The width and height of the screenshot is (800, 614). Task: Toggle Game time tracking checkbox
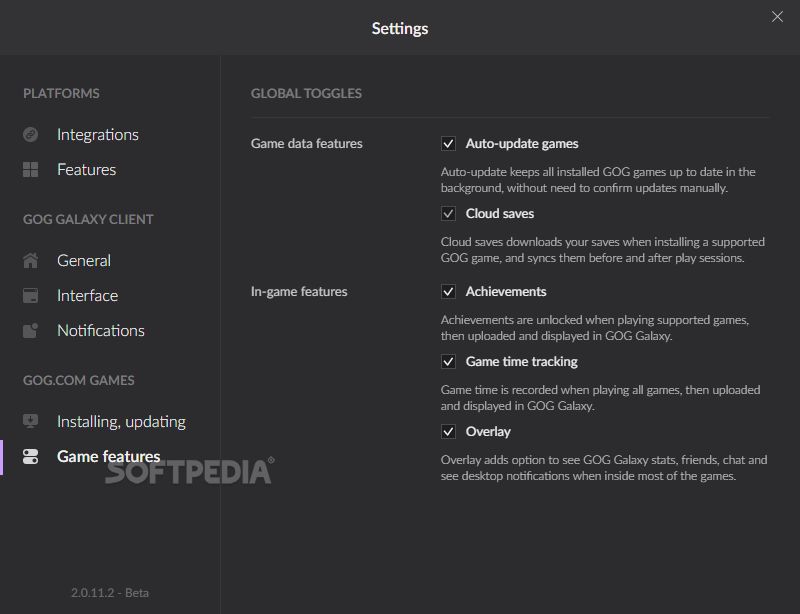click(448, 361)
